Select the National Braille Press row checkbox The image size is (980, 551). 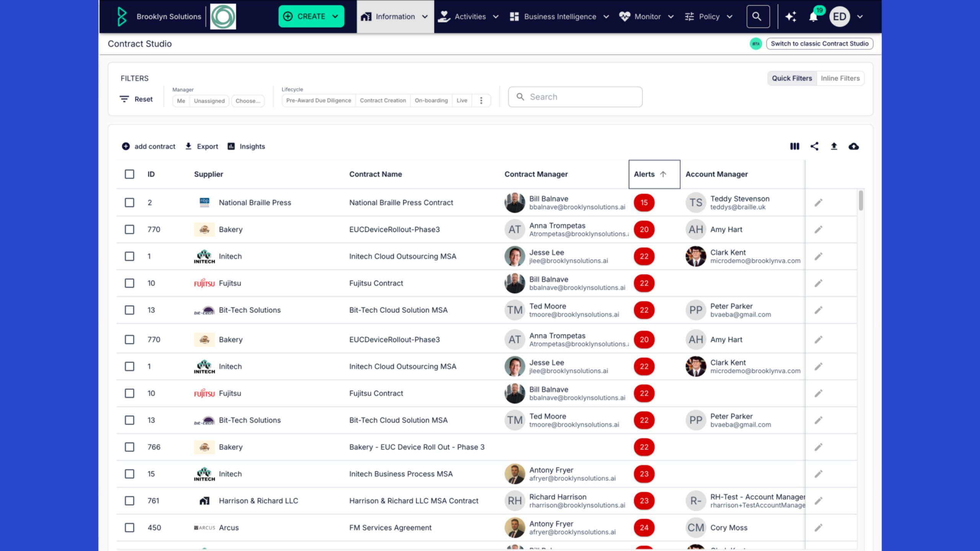tap(129, 202)
